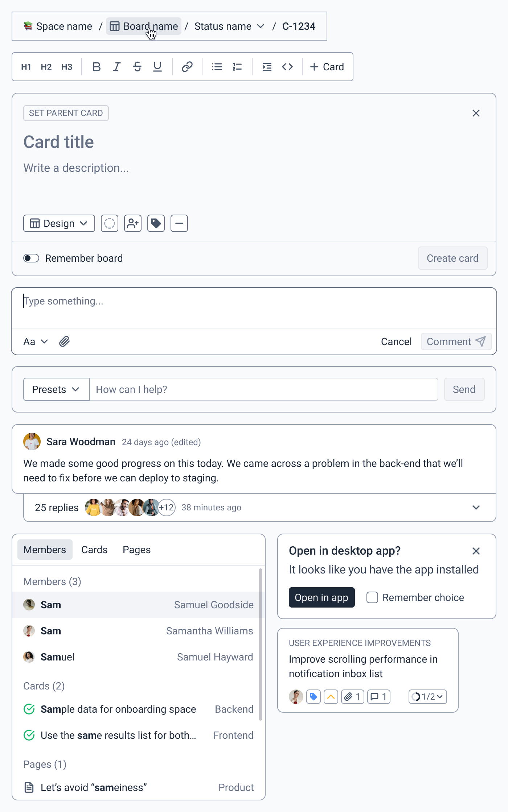
Task: Open the label tag picker
Action: tap(156, 223)
